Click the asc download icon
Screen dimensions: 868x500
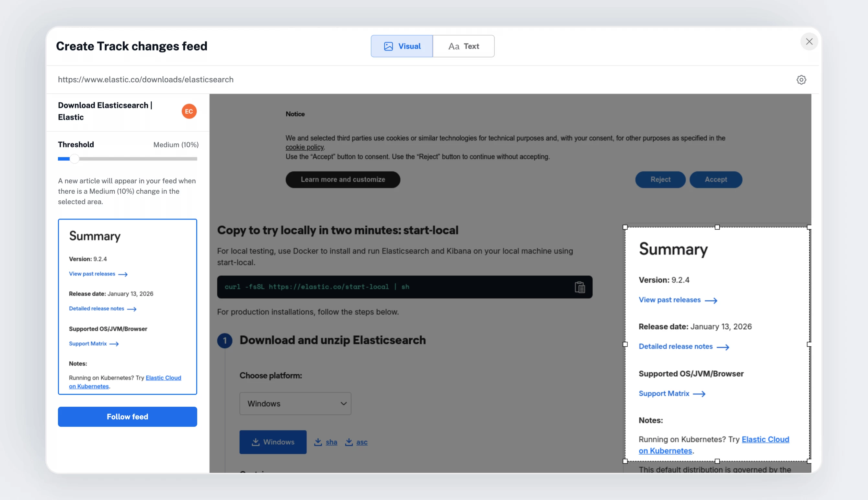pos(349,442)
